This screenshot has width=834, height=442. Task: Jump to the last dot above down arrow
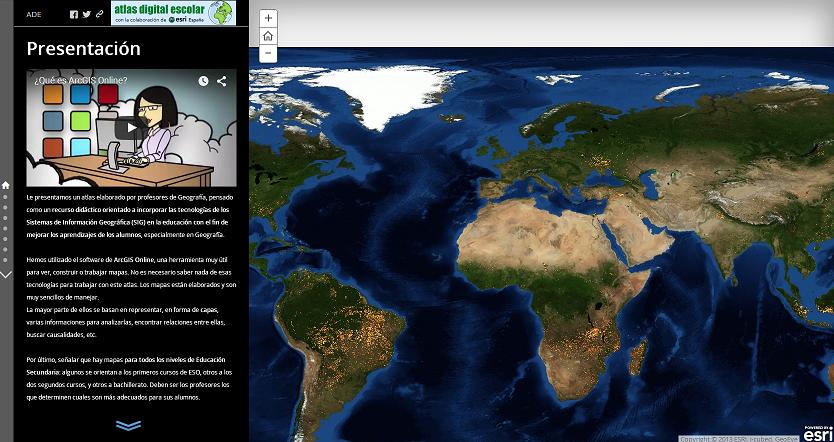pos(6,260)
